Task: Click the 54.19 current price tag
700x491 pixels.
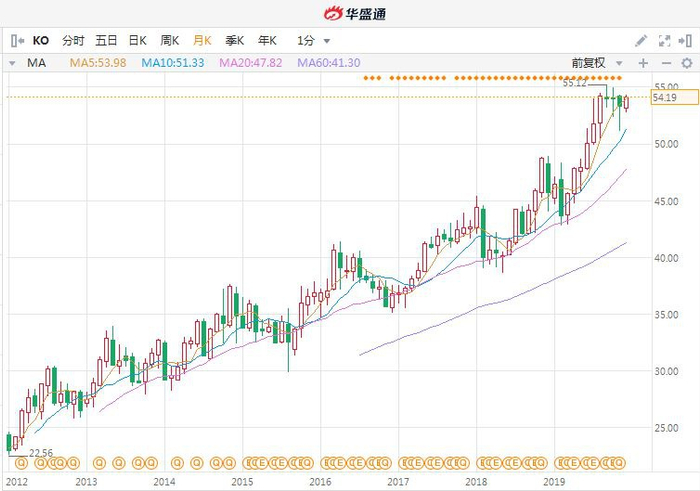Action: (x=675, y=97)
